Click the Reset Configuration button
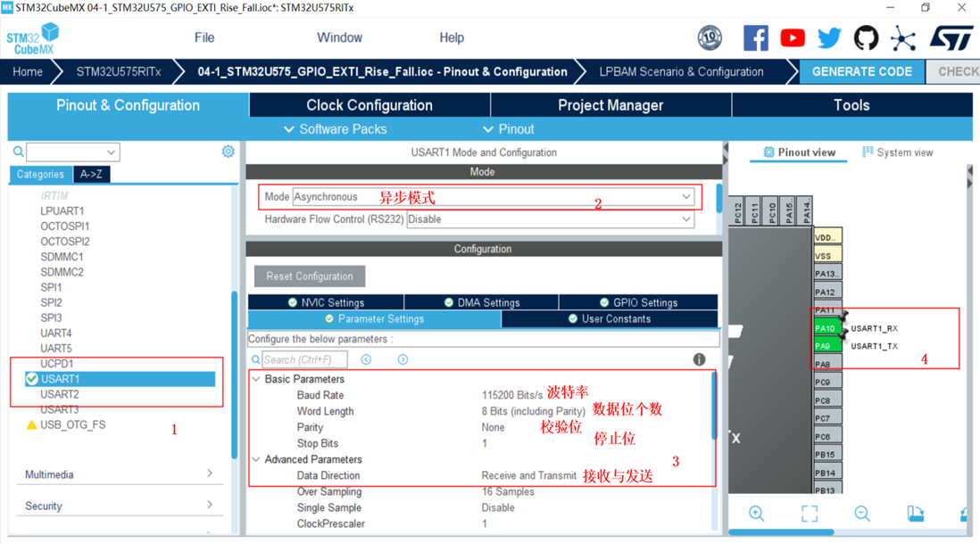980x544 pixels. (310, 276)
